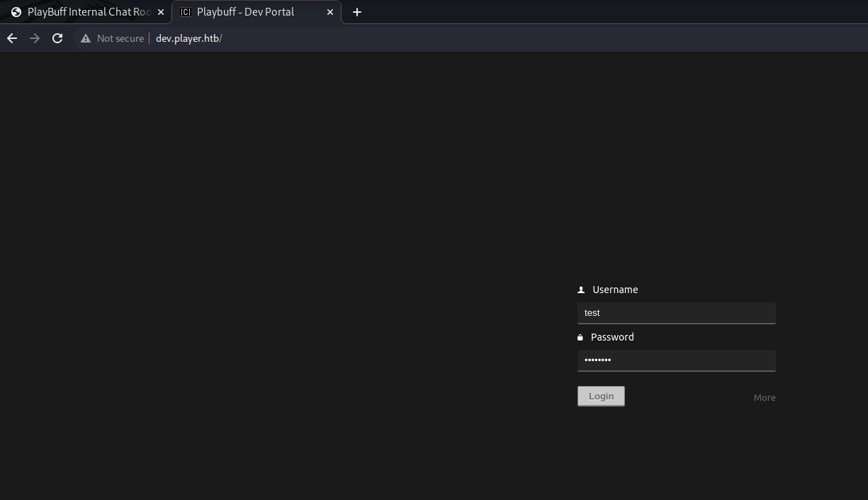Click the username person icon

point(580,289)
